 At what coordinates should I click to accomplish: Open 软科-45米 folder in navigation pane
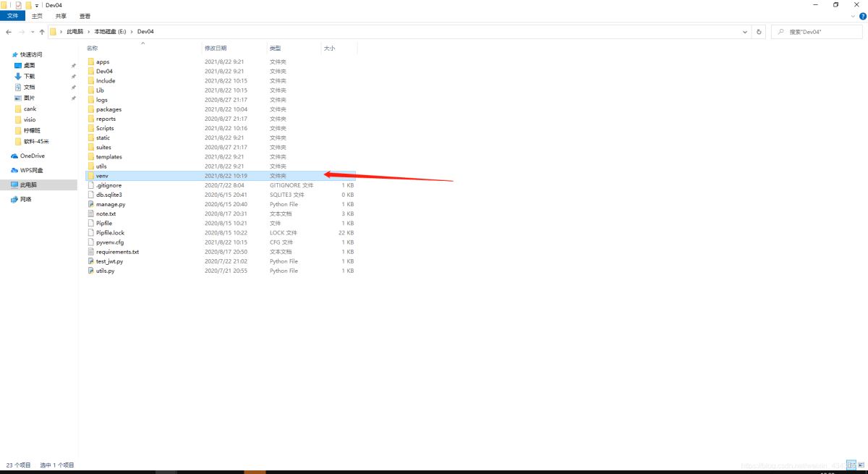coord(36,141)
